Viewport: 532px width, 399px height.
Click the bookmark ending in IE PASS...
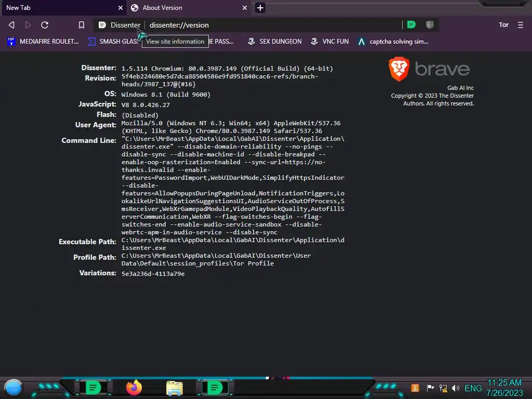tap(221, 42)
